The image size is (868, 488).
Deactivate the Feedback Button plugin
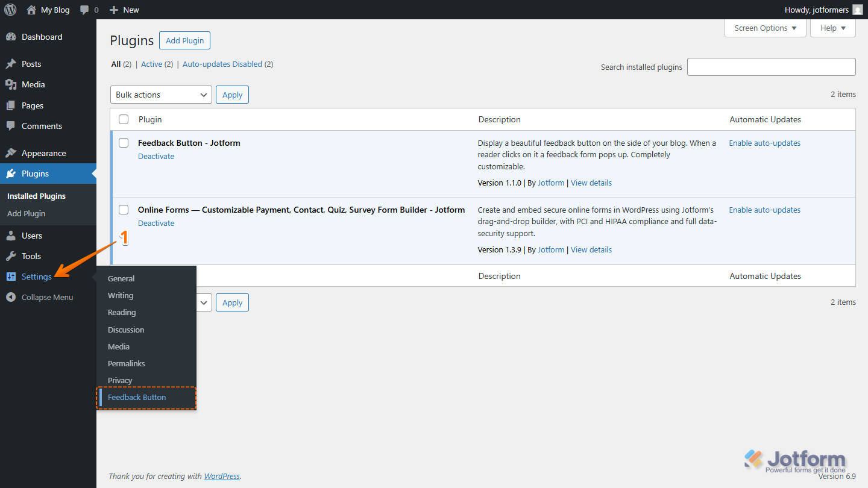coord(156,156)
